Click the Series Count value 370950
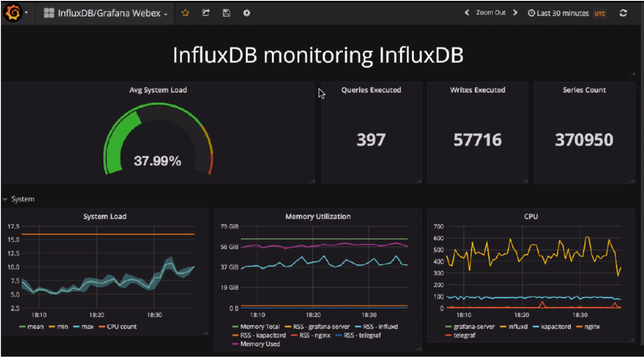Image resolution: width=644 pixels, height=358 pixels. click(585, 140)
